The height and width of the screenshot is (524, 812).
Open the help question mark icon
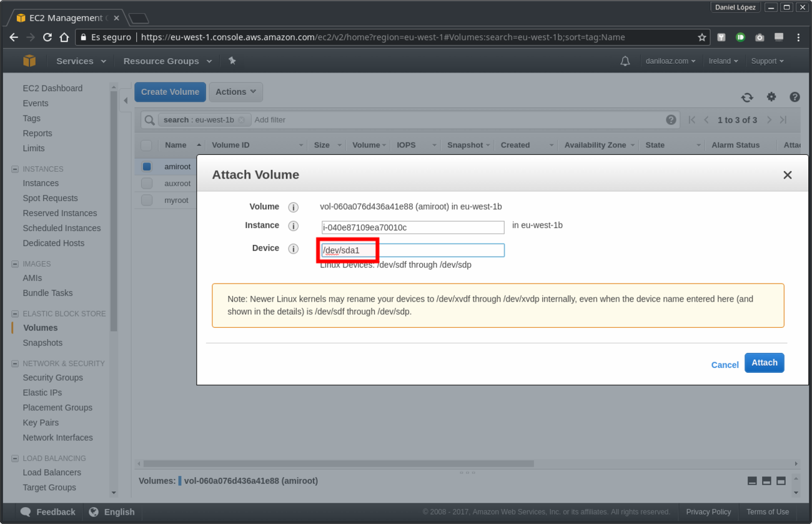[x=795, y=97]
